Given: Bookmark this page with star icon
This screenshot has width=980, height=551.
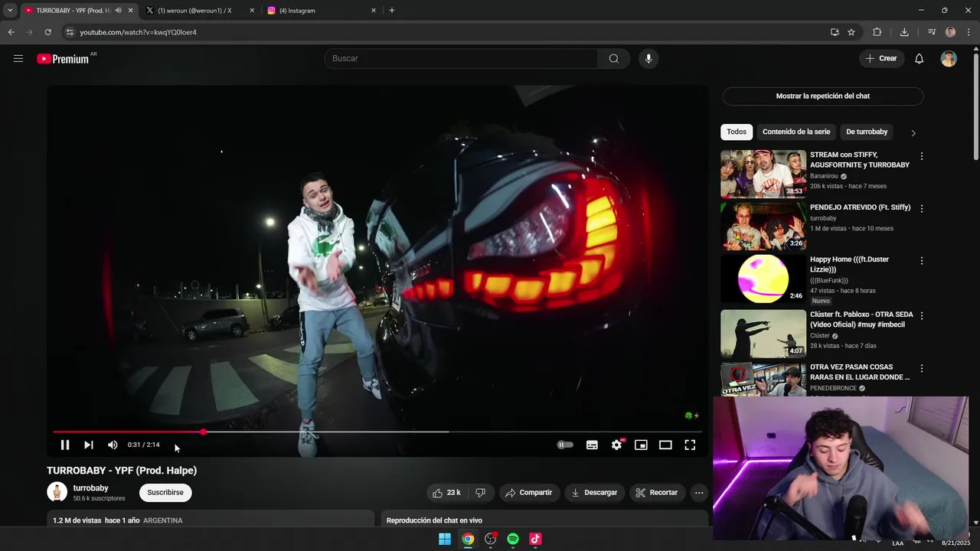Looking at the screenshot, I should pos(851,32).
